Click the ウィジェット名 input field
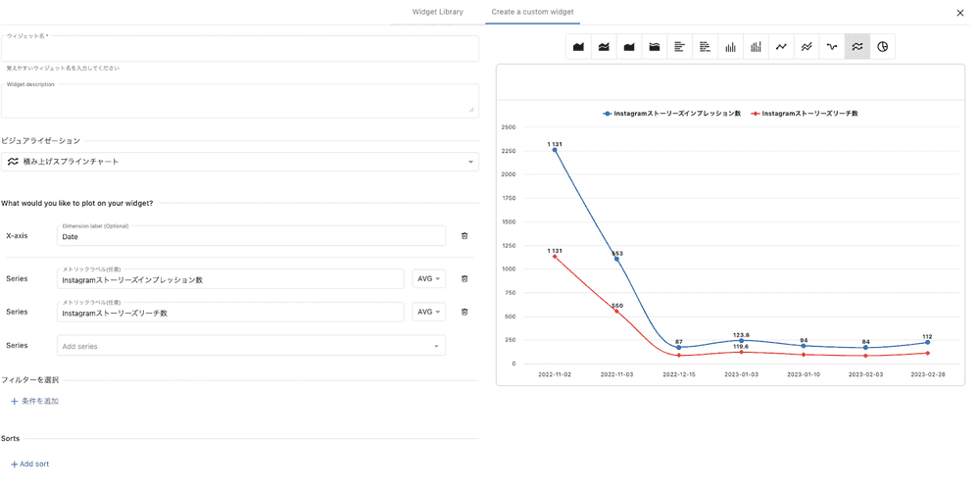980x489 pixels. click(240, 51)
